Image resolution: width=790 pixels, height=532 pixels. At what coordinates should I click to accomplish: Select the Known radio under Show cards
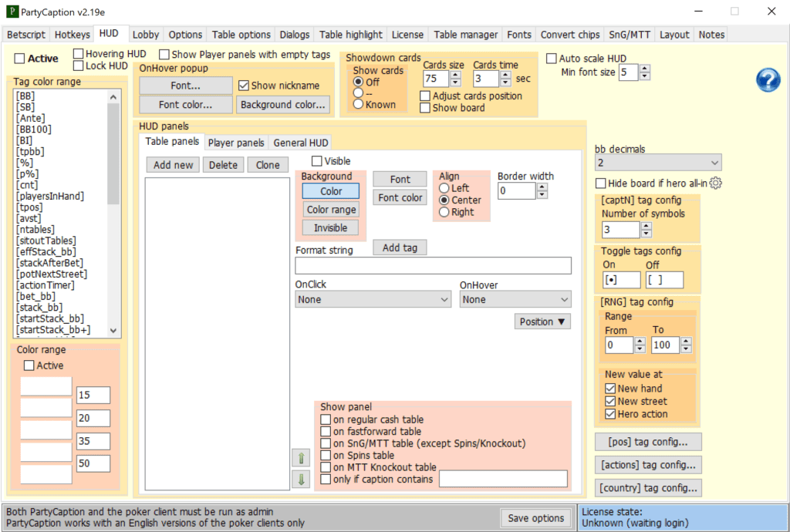coord(358,104)
